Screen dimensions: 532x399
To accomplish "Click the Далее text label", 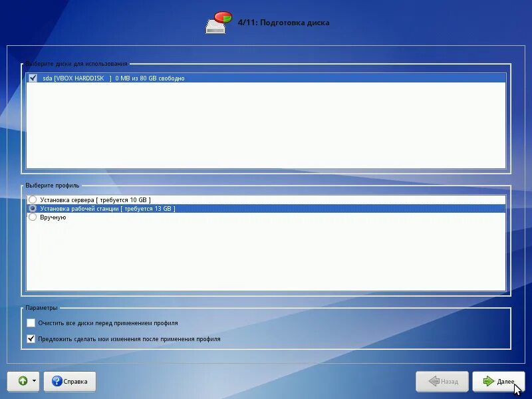I will pyautogui.click(x=505, y=381).
